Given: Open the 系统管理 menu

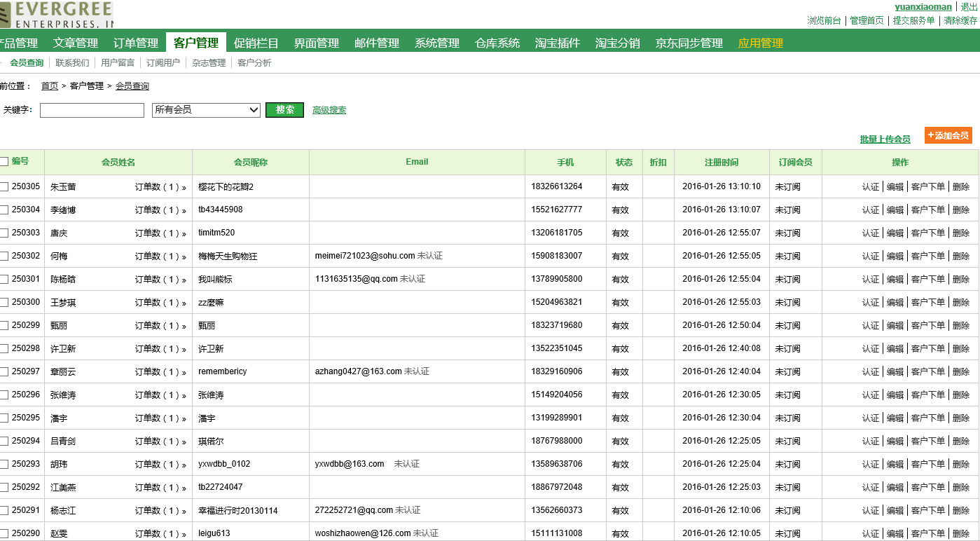Looking at the screenshot, I should point(437,43).
